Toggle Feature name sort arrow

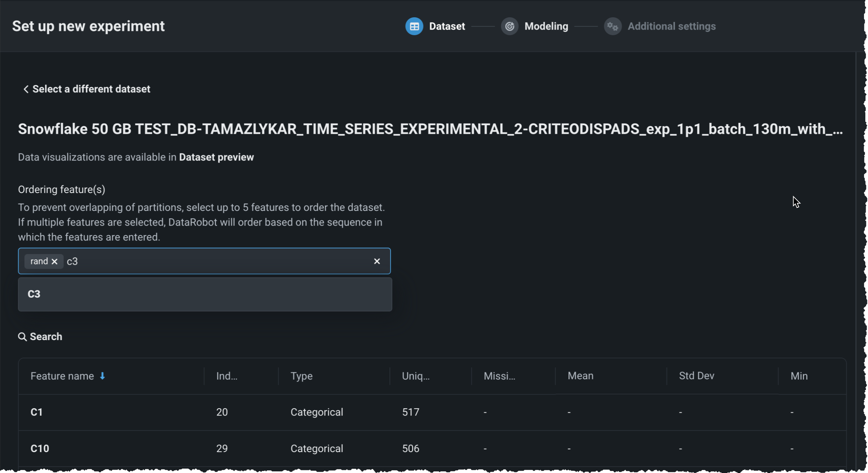point(102,376)
